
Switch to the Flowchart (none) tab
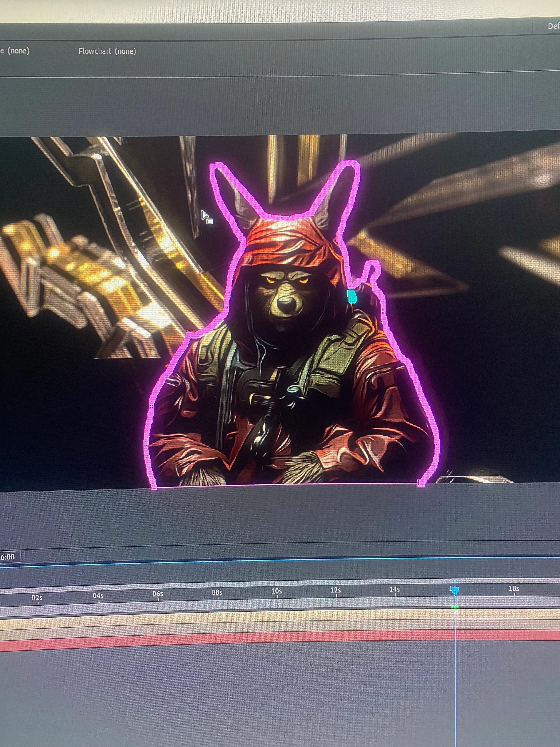107,51
